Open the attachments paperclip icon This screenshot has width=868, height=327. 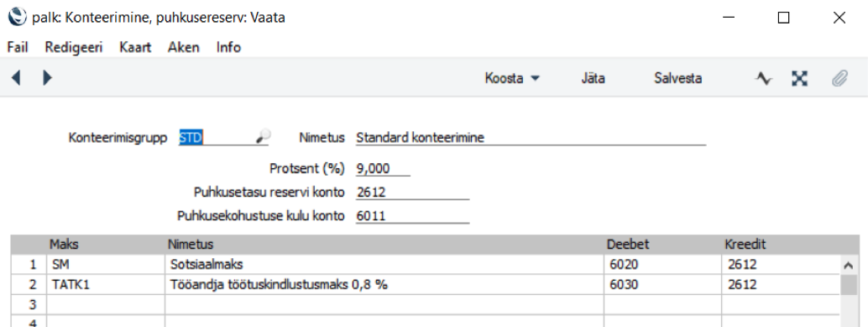(x=839, y=79)
